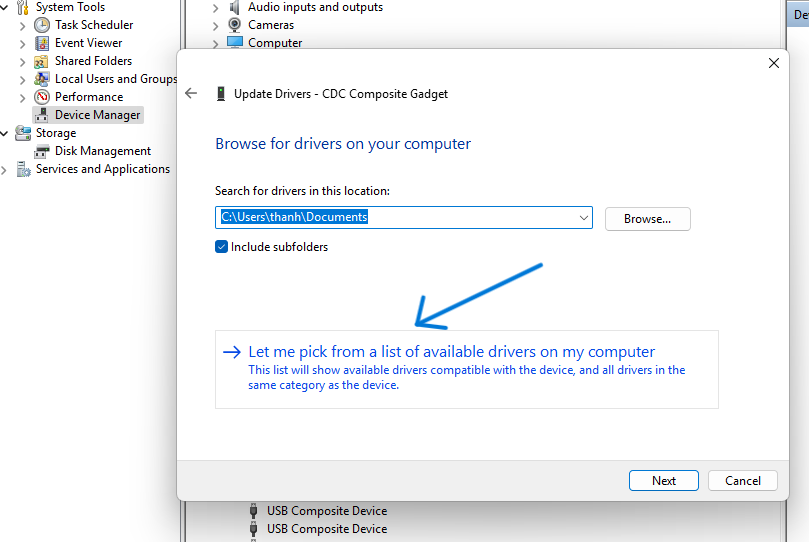Click the Event Viewer icon
Viewport: 809px width, 542px height.
pyautogui.click(x=42, y=43)
